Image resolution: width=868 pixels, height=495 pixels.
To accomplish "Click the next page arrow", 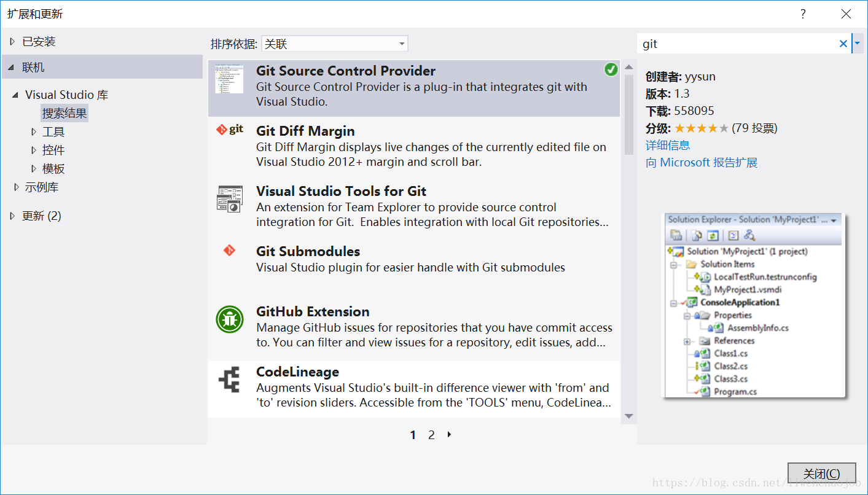I will point(450,434).
